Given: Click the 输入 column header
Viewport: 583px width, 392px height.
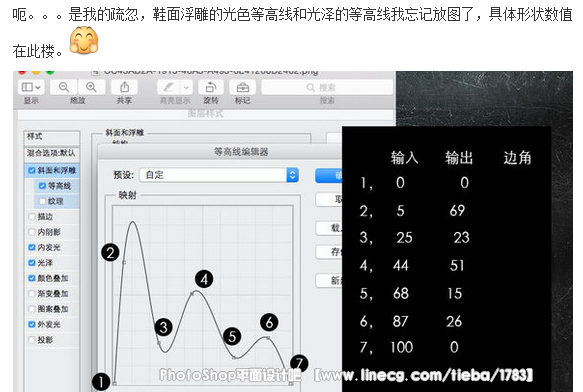Looking at the screenshot, I should pos(405,158).
